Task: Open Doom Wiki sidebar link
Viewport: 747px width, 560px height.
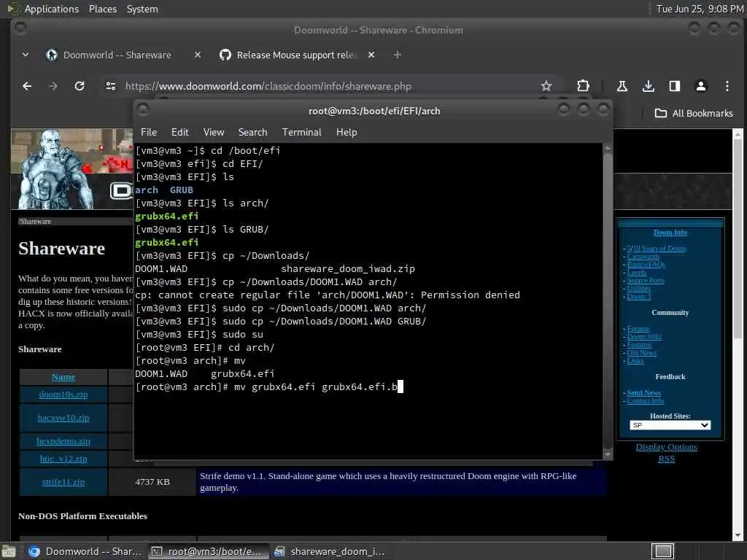Action: pos(644,337)
